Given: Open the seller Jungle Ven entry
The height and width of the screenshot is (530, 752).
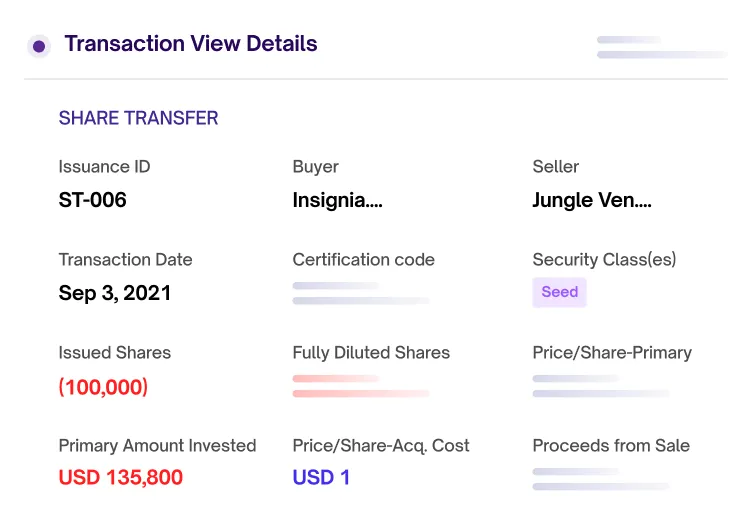Looking at the screenshot, I should pyautogui.click(x=592, y=200).
